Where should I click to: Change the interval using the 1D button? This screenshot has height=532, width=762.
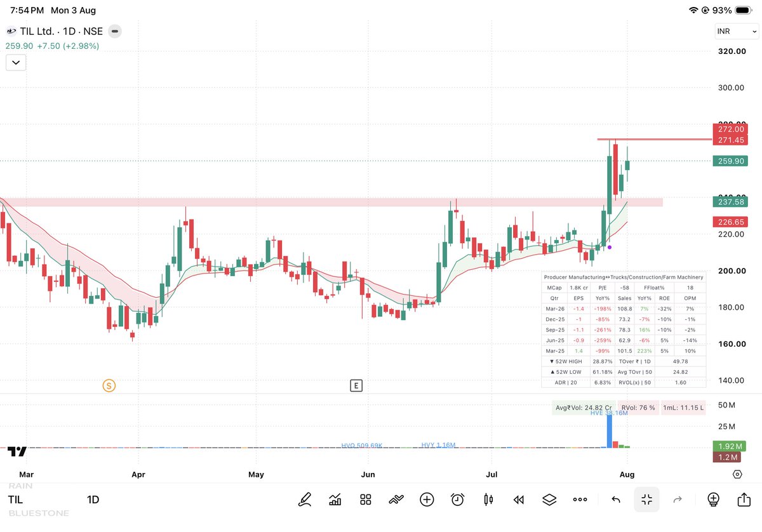click(x=93, y=500)
